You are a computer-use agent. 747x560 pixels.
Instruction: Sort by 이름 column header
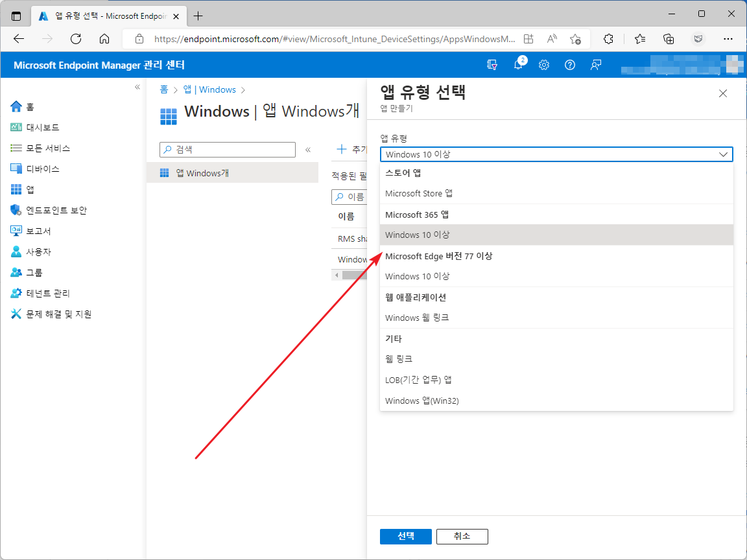(346, 216)
